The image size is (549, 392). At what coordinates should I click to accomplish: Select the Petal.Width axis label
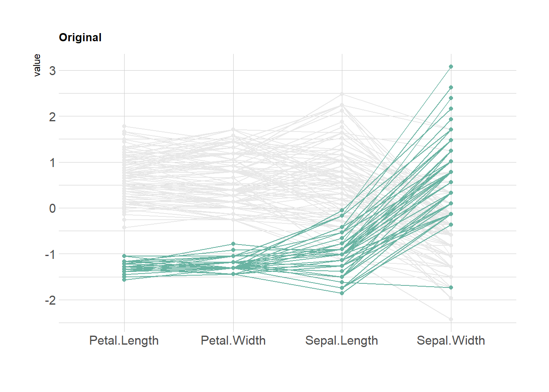(233, 341)
